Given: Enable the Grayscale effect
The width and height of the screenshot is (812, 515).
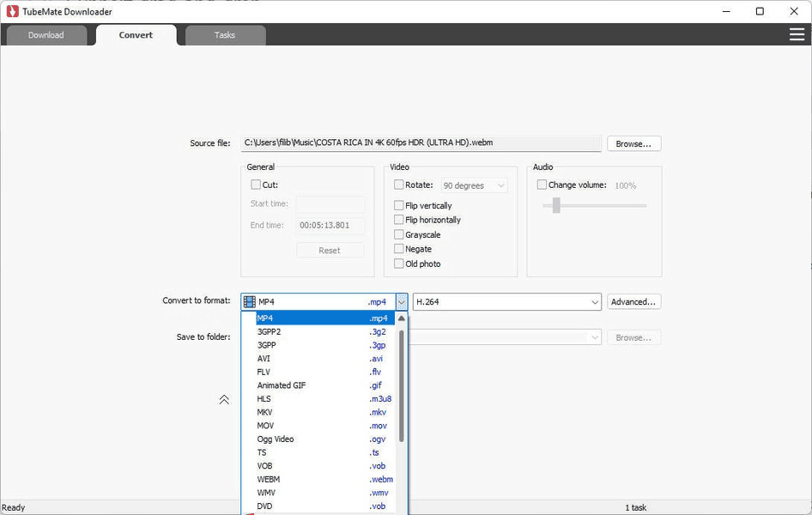Looking at the screenshot, I should [x=397, y=234].
